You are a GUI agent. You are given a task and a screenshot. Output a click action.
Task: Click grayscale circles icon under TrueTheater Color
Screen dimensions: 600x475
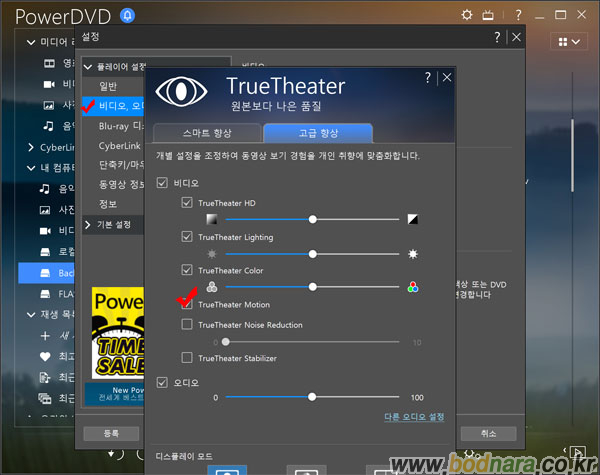[x=212, y=287]
